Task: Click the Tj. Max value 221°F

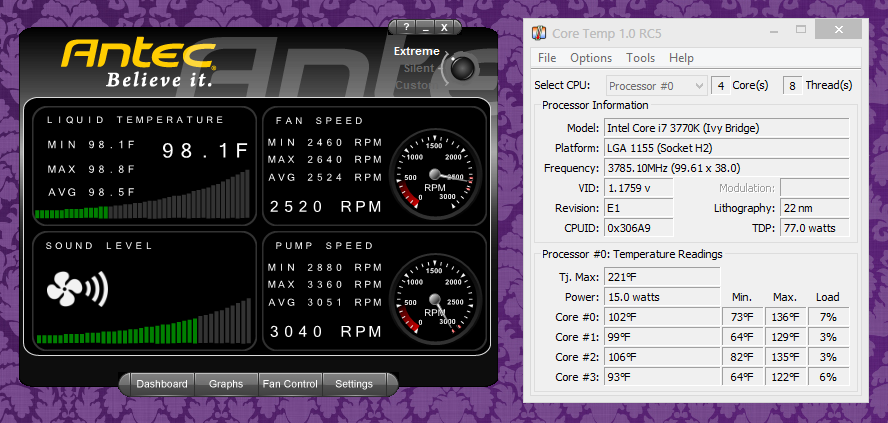Action: (662, 277)
